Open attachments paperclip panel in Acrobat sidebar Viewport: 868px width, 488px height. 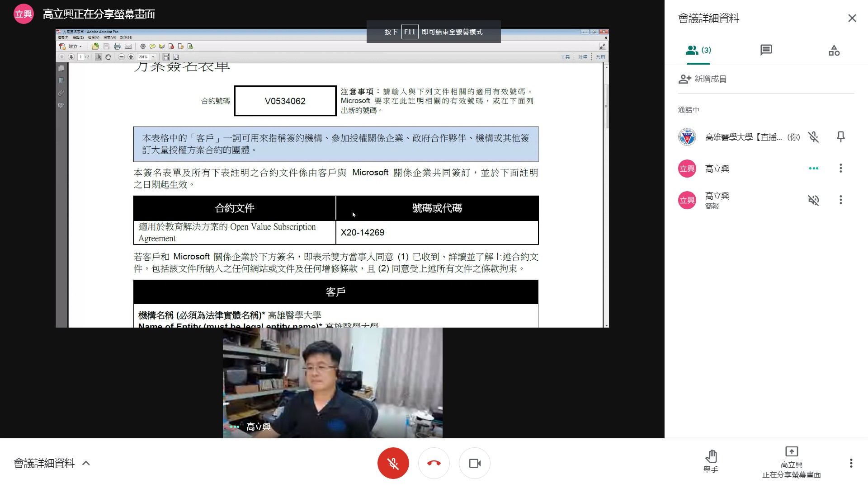click(61, 93)
